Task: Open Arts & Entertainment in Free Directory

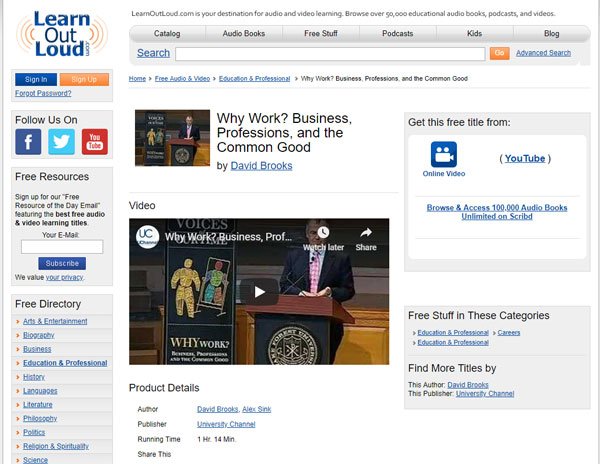Action: (x=55, y=321)
